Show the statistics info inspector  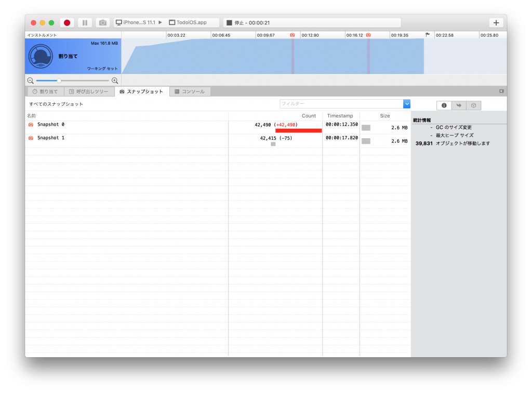coord(444,105)
